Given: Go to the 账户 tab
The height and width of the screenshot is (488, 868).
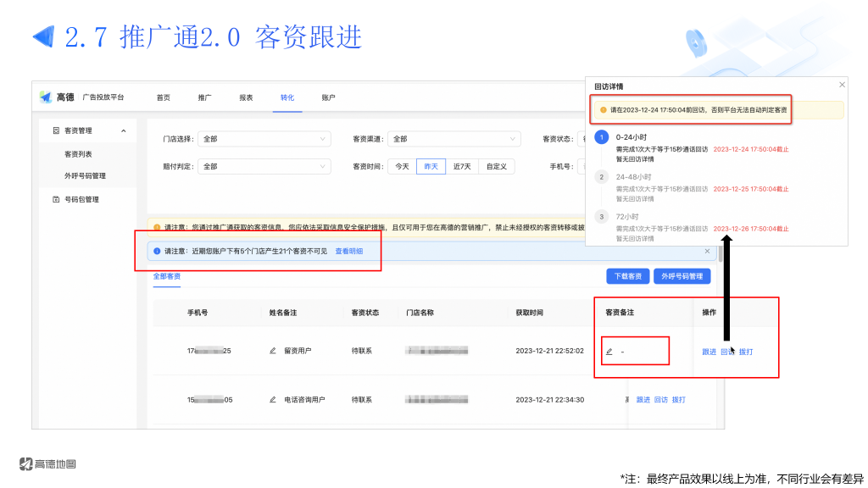Looking at the screenshot, I should 328,97.
